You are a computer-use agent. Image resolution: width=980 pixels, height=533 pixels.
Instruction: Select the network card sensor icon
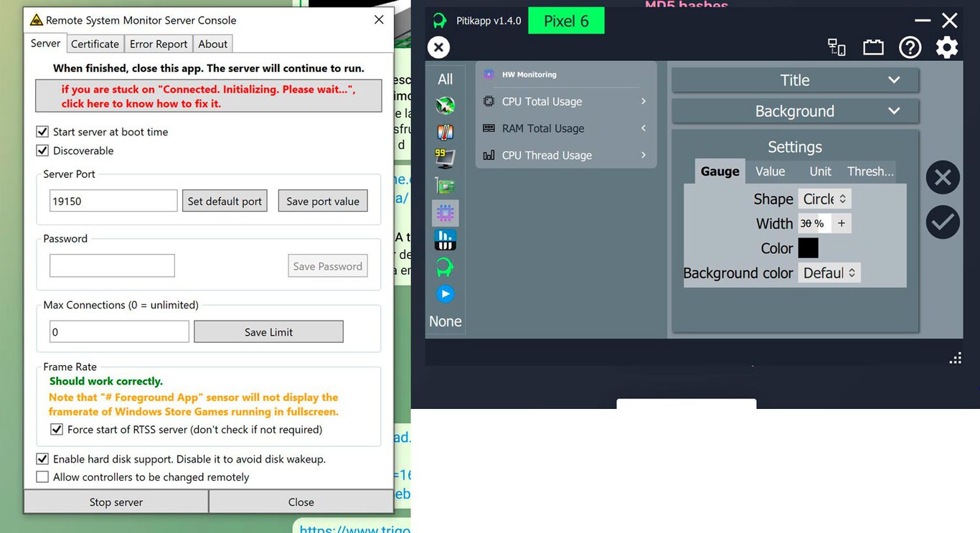(445, 185)
